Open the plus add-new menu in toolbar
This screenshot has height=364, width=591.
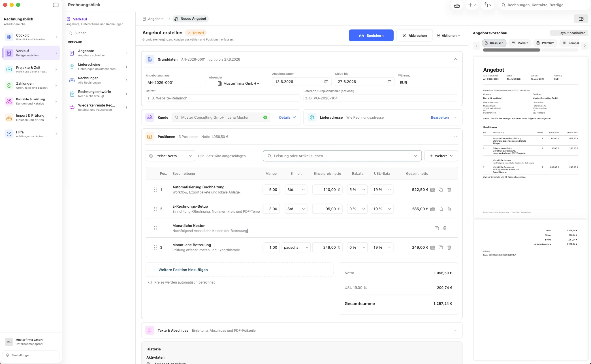[472, 5]
